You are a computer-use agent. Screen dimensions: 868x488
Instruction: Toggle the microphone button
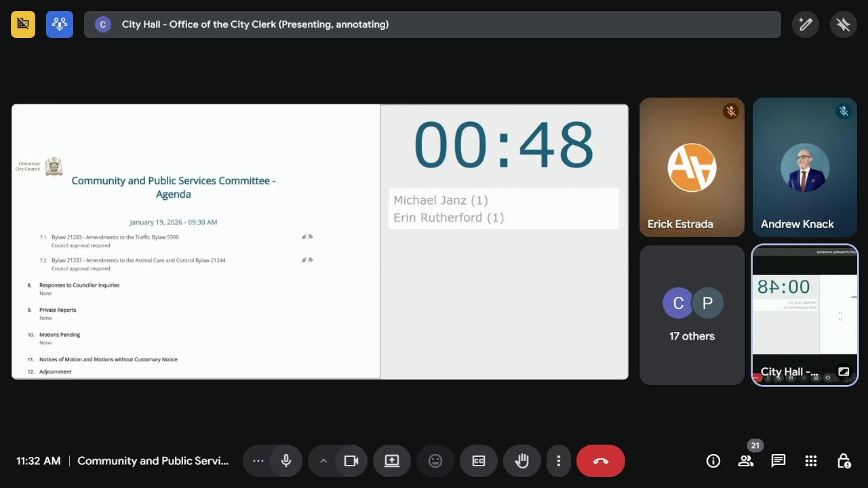click(286, 461)
